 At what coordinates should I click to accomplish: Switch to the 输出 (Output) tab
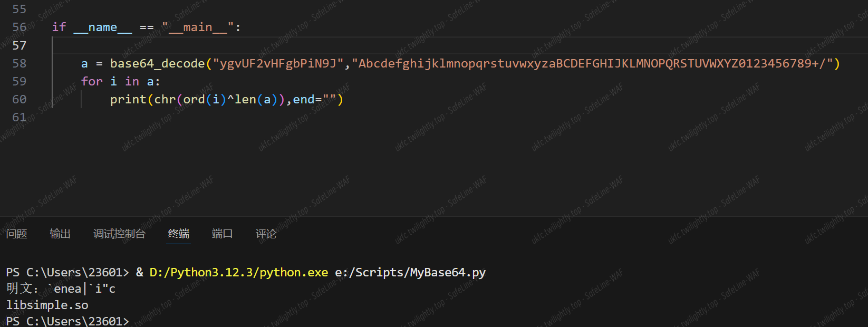60,234
